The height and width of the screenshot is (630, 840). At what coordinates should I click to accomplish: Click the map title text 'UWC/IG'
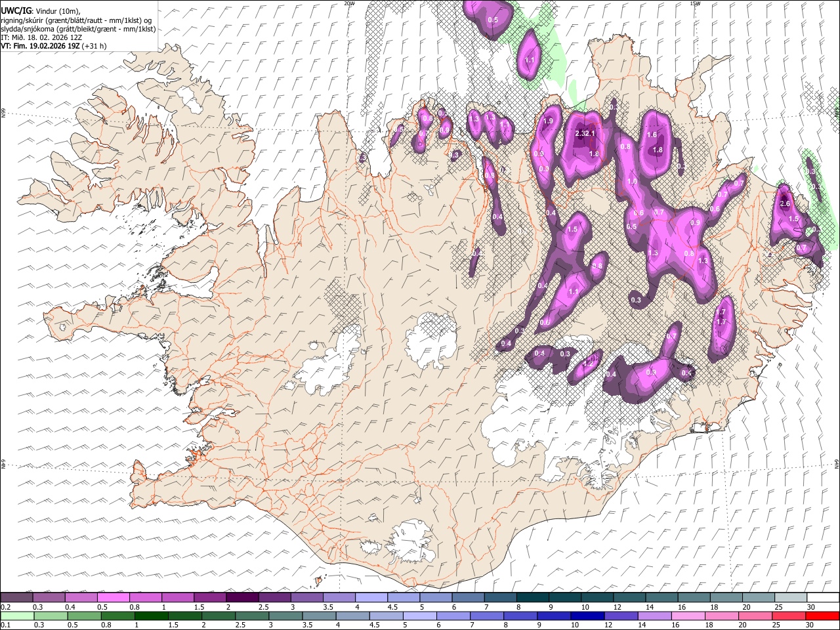(x=15, y=10)
